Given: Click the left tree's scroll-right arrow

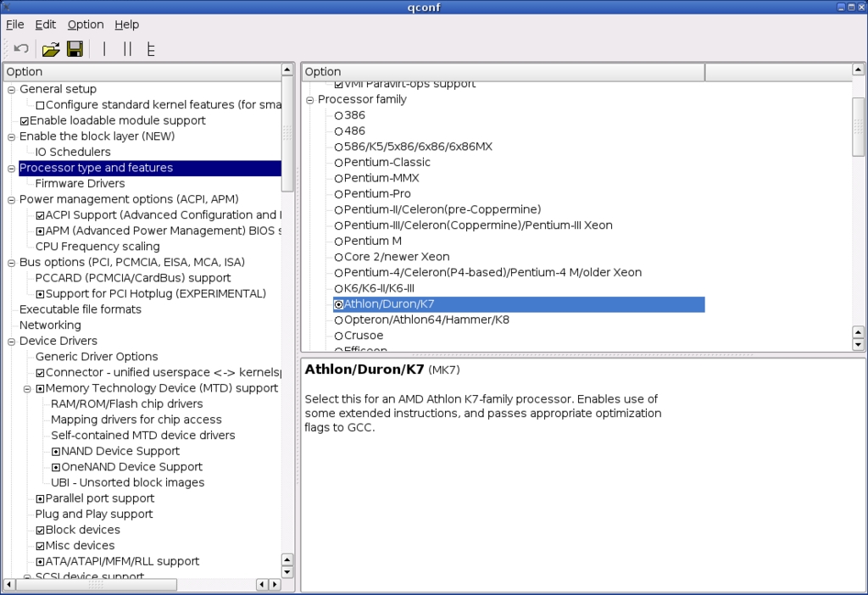Looking at the screenshot, I should pos(275,585).
